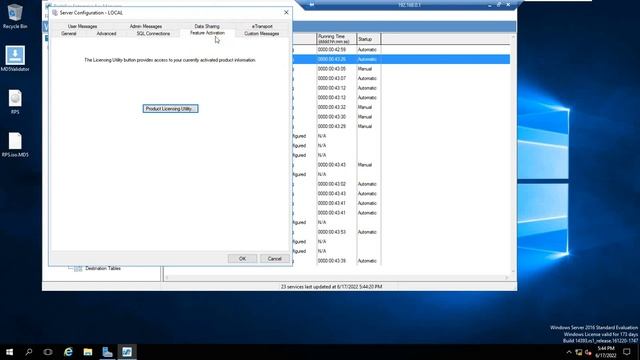Image resolution: width=640 pixels, height=360 pixels.
Task: Switch to the SQL Connections tab
Action: 153,33
